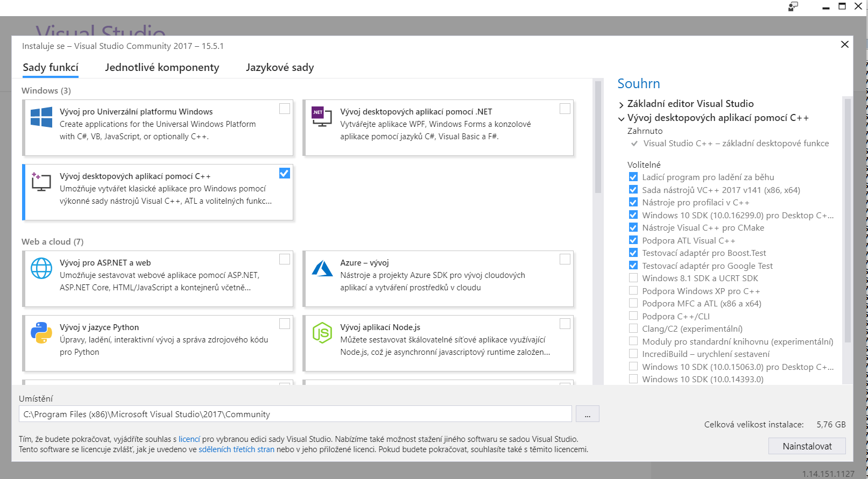Image resolution: width=868 pixels, height=479 pixels.
Task: Click the feedback icon in title bar
Action: tap(793, 6)
